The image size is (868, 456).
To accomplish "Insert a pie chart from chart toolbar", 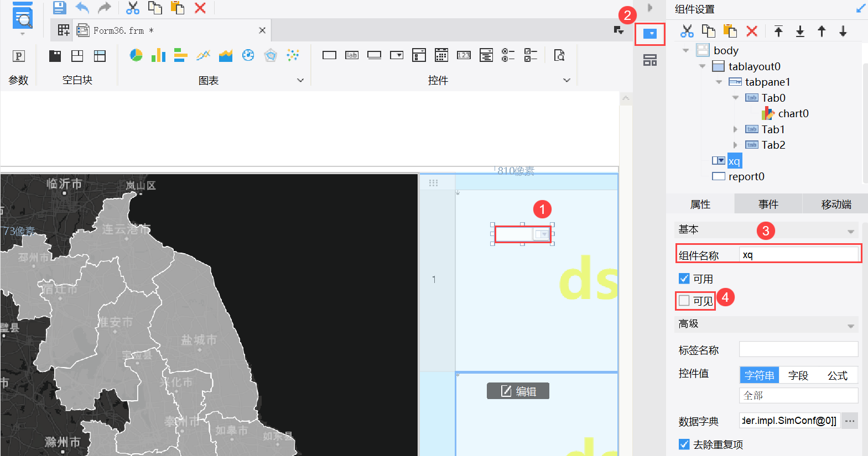I will [136, 55].
